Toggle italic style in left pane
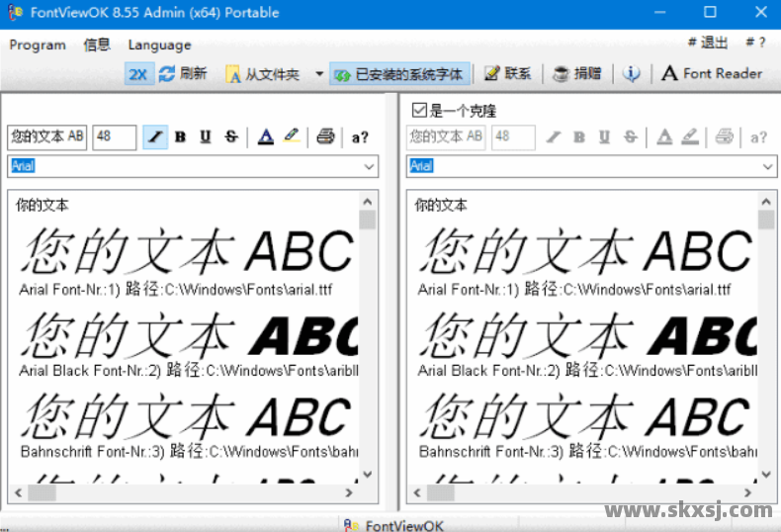Screen dimensions: 781x532 (155, 137)
